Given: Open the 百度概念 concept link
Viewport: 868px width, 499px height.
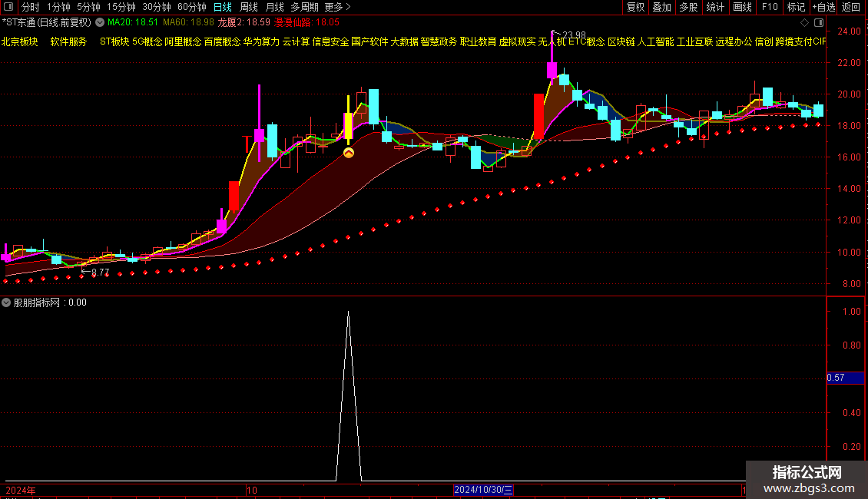Looking at the screenshot, I should click(223, 41).
